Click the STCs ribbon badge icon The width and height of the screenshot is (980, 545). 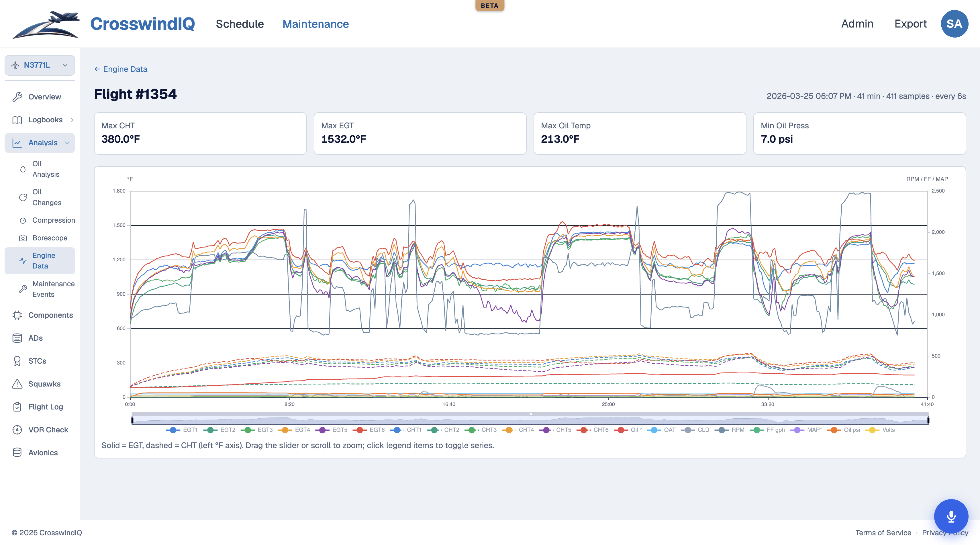pos(17,361)
